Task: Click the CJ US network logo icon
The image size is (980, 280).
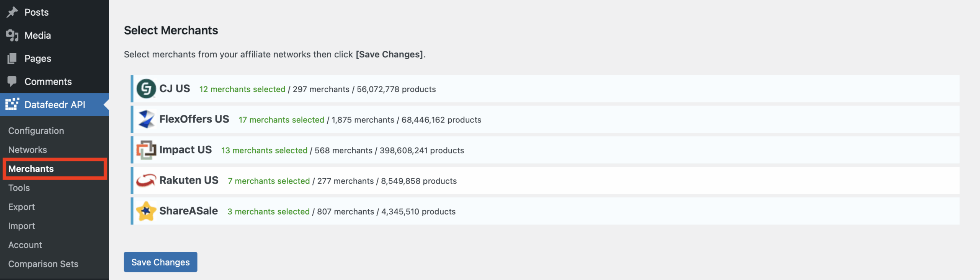Action: click(146, 89)
